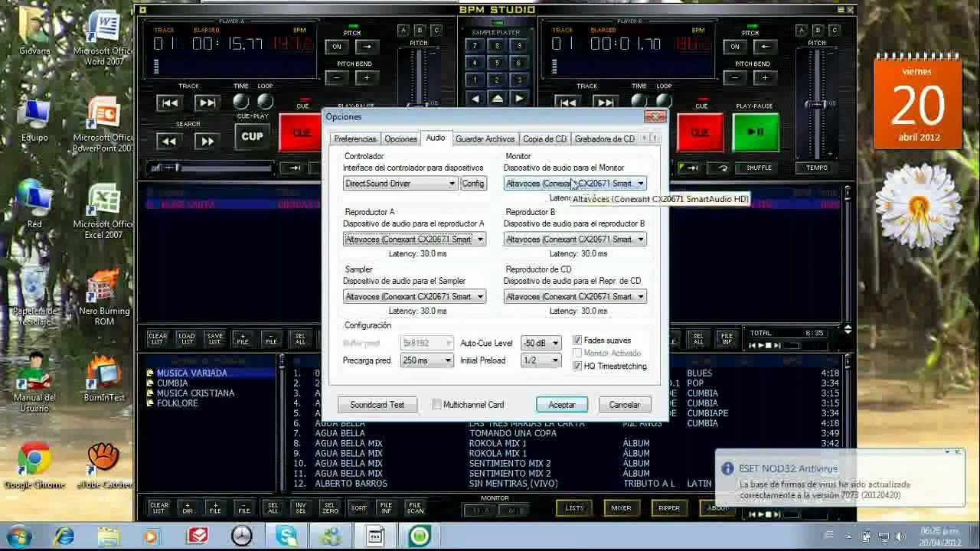980x551 pixels.
Task: Toggle SHUFFLE on Player B
Action: tap(759, 168)
